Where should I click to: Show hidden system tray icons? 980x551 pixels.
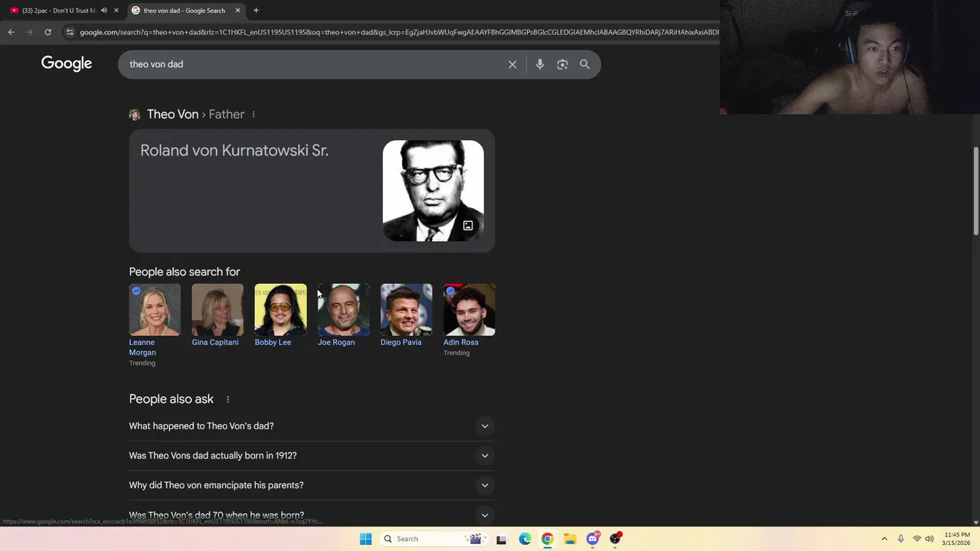[884, 539]
